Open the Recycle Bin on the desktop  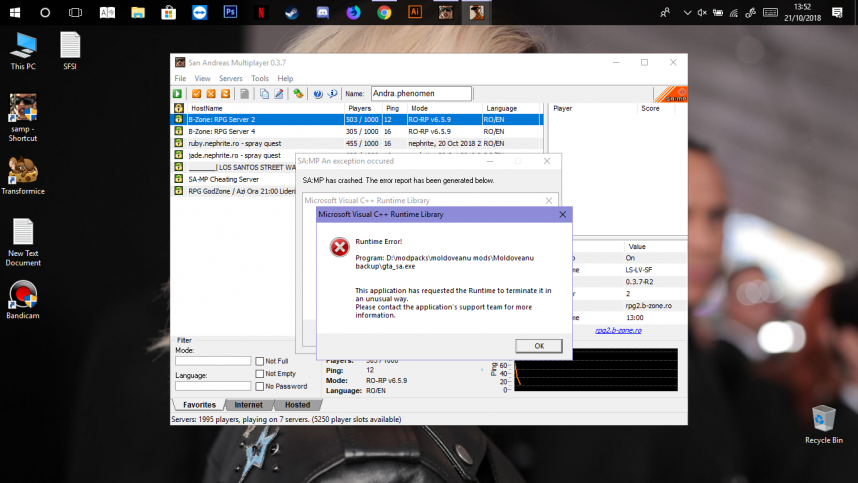coord(824,424)
